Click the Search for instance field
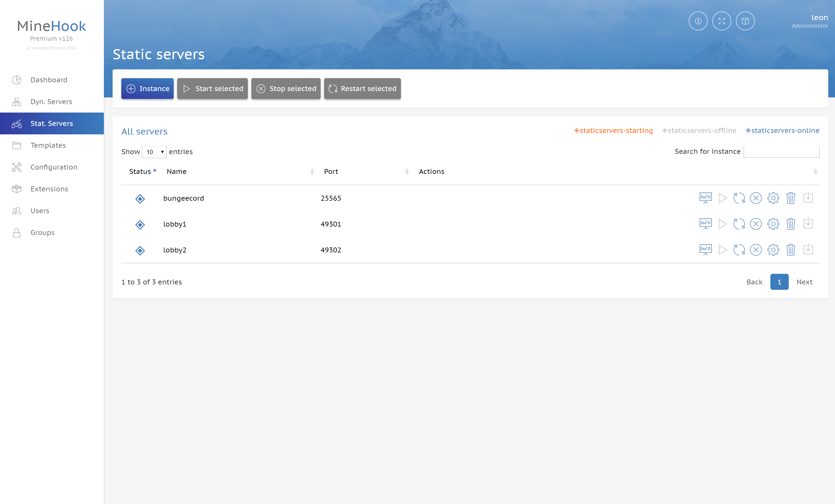The height and width of the screenshot is (504, 835). 781,152
